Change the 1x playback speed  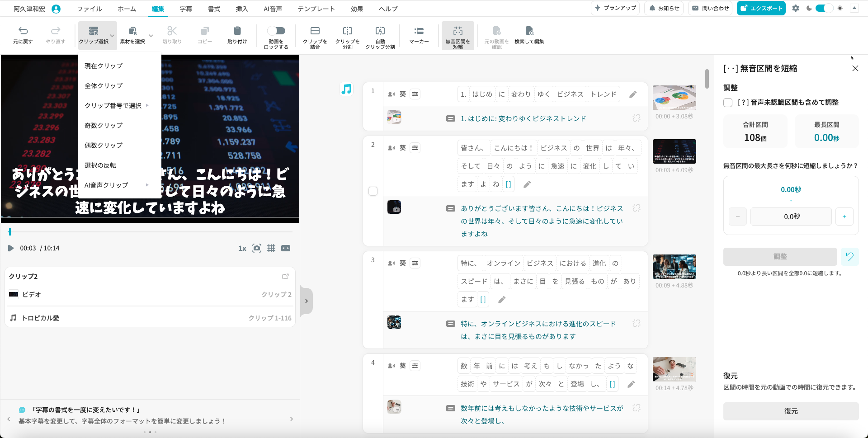[242, 248]
